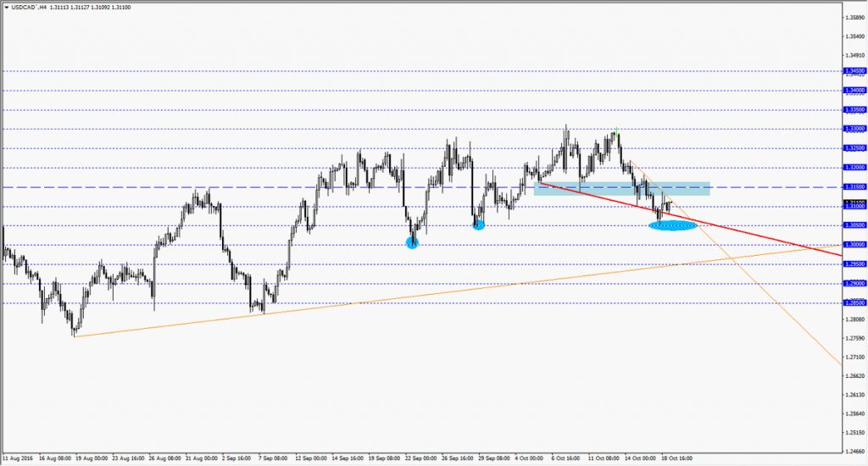This screenshot has width=868, height=466.
Task: Click the 1.30000 horizontal line price label
Action: (854, 245)
